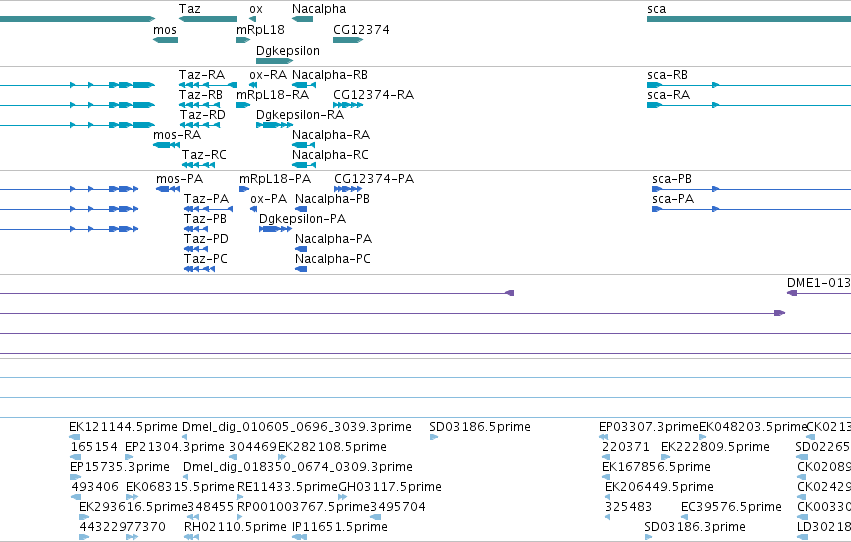This screenshot has width=851, height=542.
Task: Select EST EK206449.5prime
Action: click(607, 497)
